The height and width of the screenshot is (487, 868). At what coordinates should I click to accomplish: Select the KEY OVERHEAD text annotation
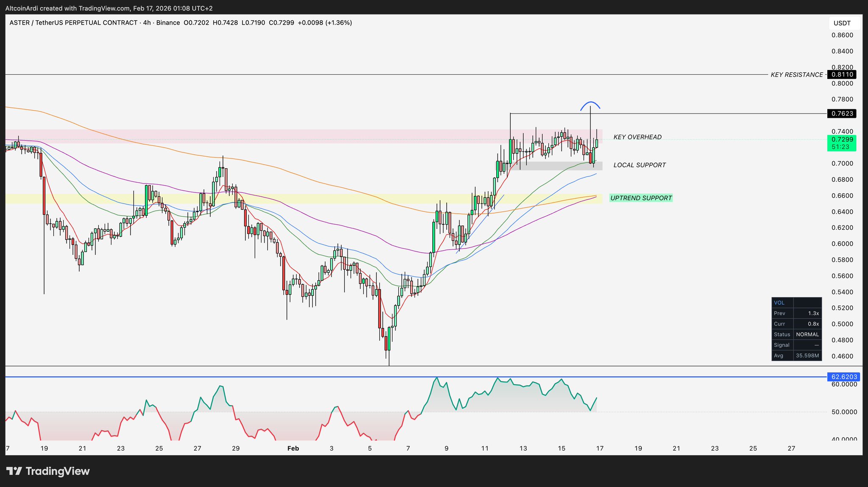tap(637, 137)
